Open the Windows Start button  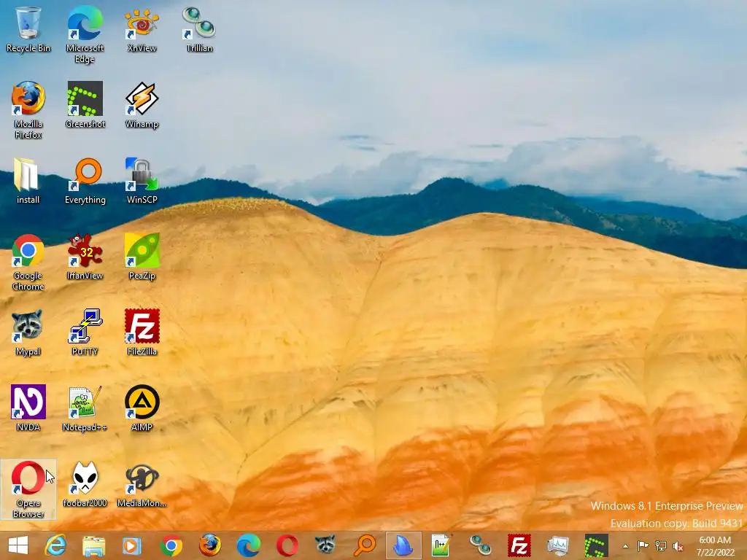[18, 545]
